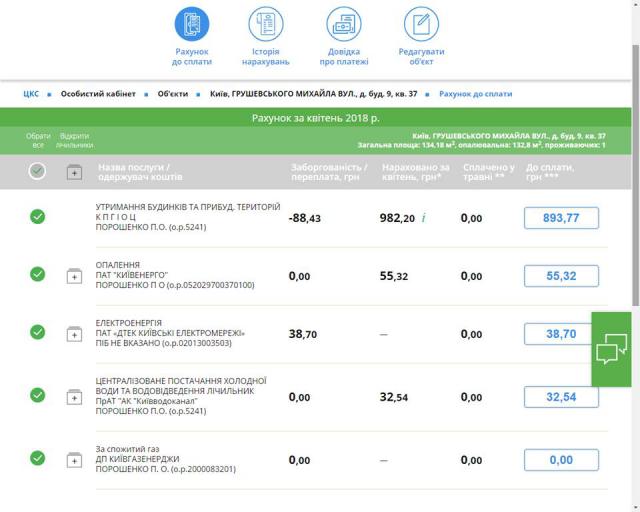
Task: Uncheck the 'За спожитий газ' checkbox
Action: [x=37, y=458]
